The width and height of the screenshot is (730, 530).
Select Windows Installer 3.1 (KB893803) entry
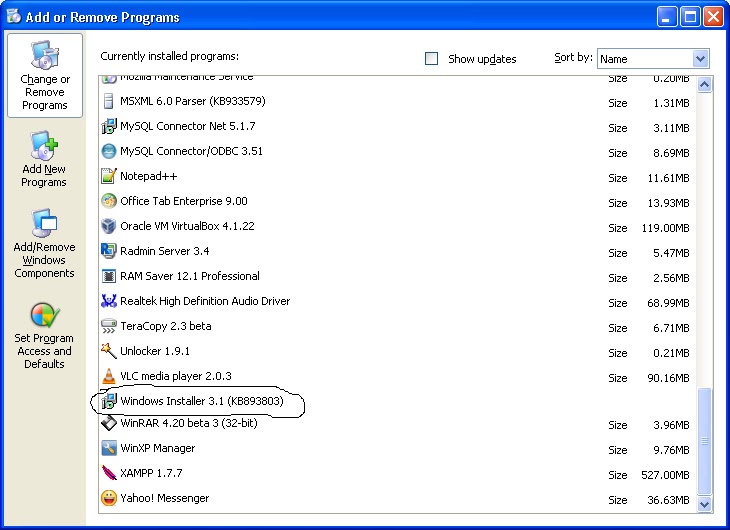tap(396, 401)
